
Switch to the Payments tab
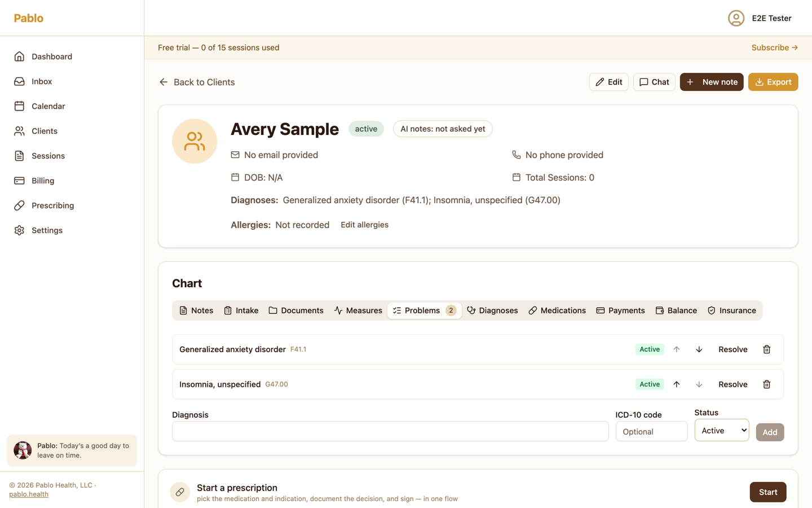pyautogui.click(x=620, y=310)
